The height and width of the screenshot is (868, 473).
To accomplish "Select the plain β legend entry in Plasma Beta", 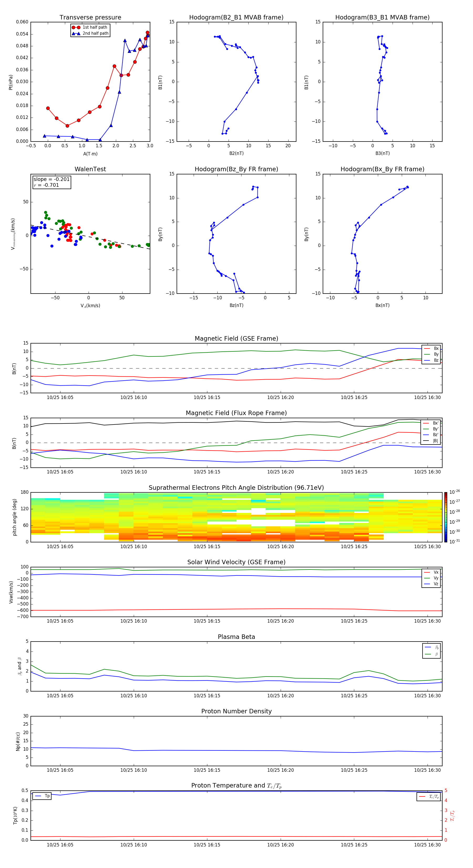I will click(431, 654).
